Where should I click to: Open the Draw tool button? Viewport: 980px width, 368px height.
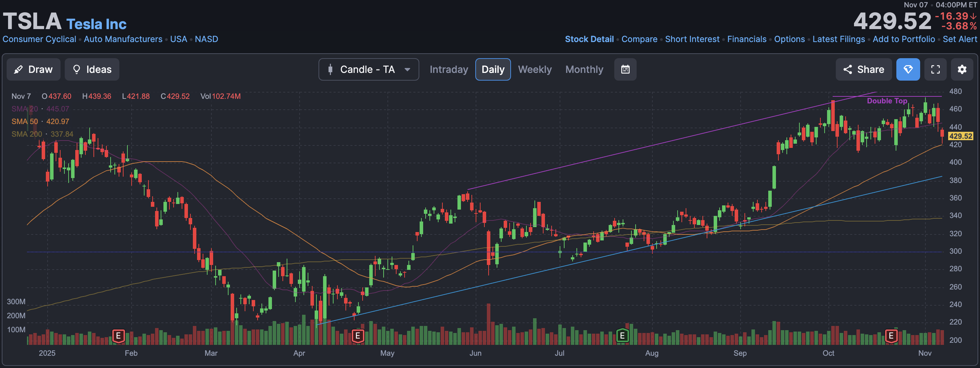click(x=34, y=69)
